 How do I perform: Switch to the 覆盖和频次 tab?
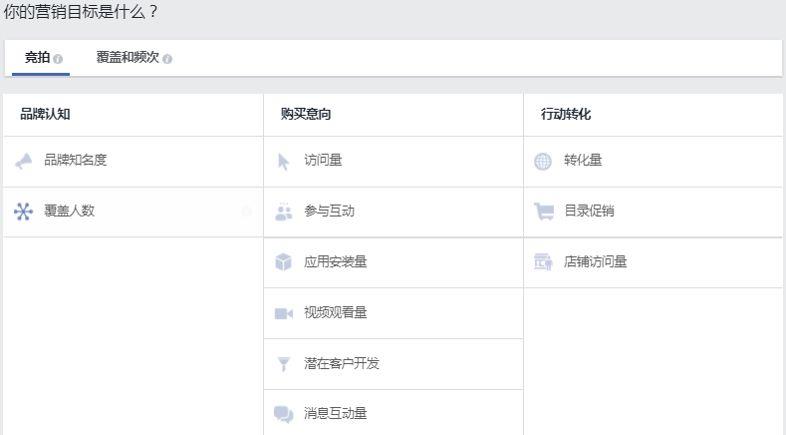coord(127,58)
